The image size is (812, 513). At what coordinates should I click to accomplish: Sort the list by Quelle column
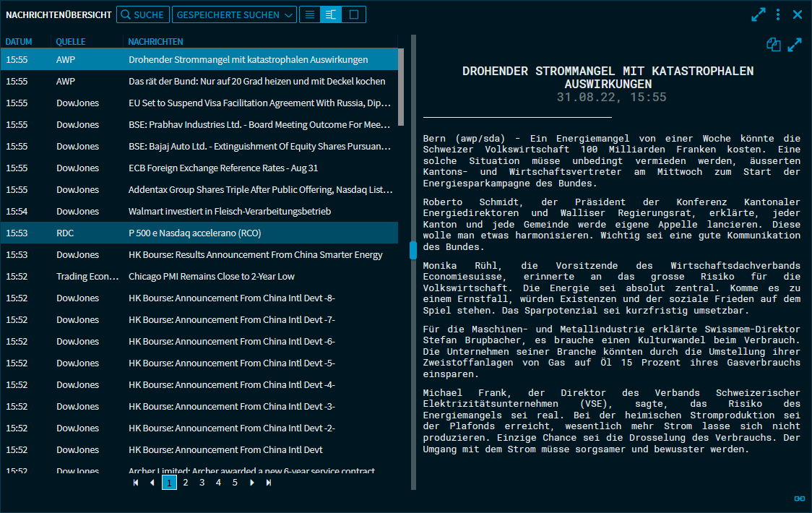[x=71, y=42]
